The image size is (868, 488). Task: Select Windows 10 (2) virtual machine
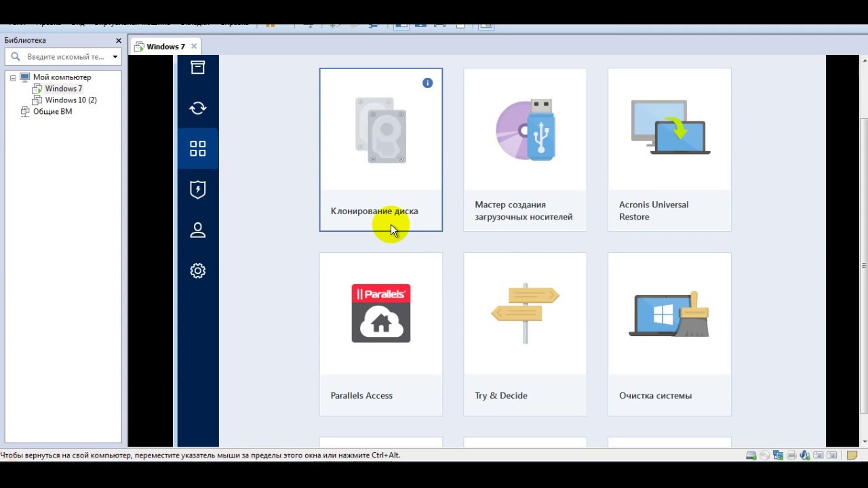71,100
